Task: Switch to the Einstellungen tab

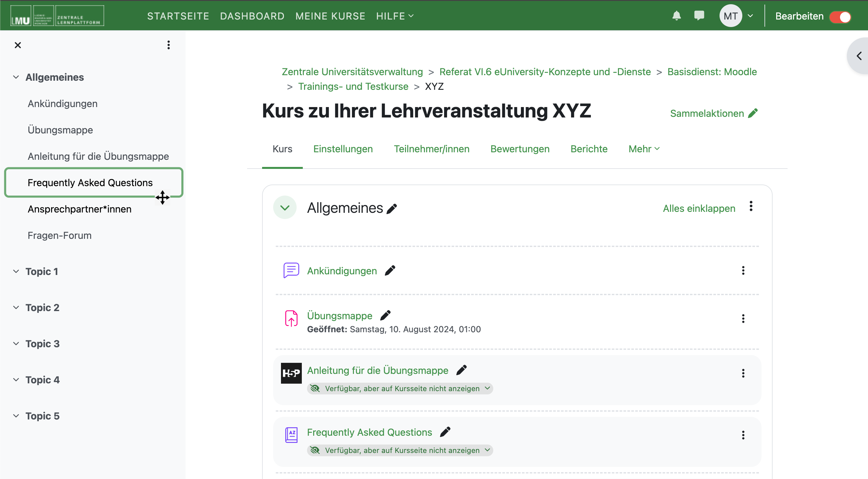Action: tap(343, 149)
